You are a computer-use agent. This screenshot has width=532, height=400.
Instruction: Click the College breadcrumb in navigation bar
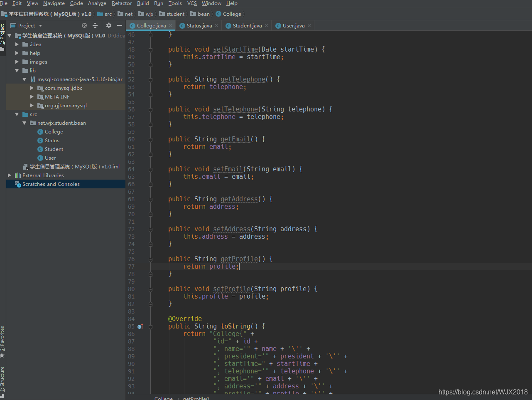click(x=228, y=14)
